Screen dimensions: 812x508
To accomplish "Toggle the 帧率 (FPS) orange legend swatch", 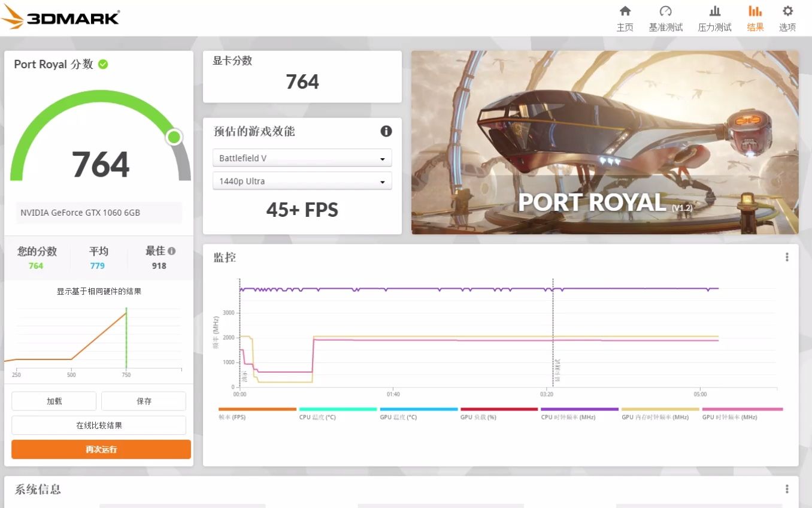I will point(257,409).
